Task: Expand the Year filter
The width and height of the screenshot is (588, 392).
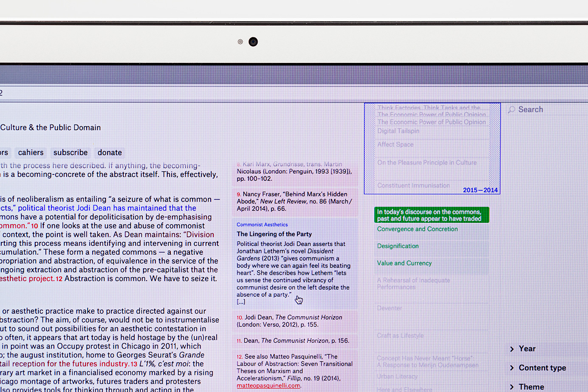Action: [x=527, y=349]
